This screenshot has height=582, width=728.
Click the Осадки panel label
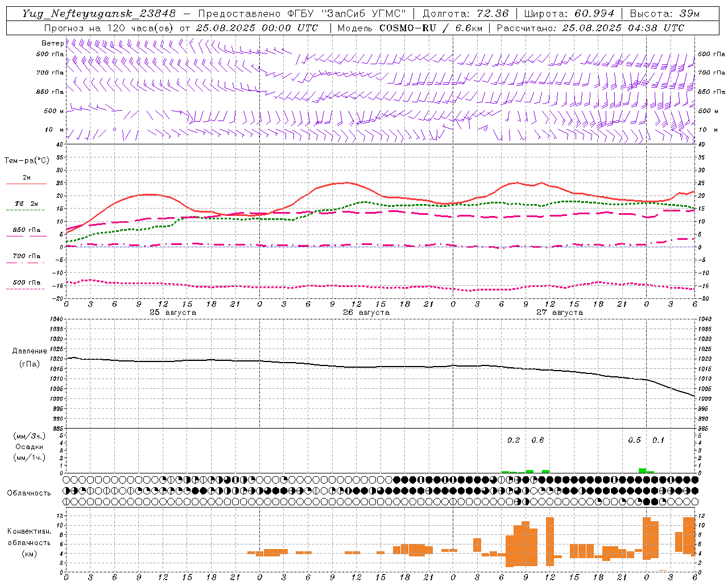30,447
